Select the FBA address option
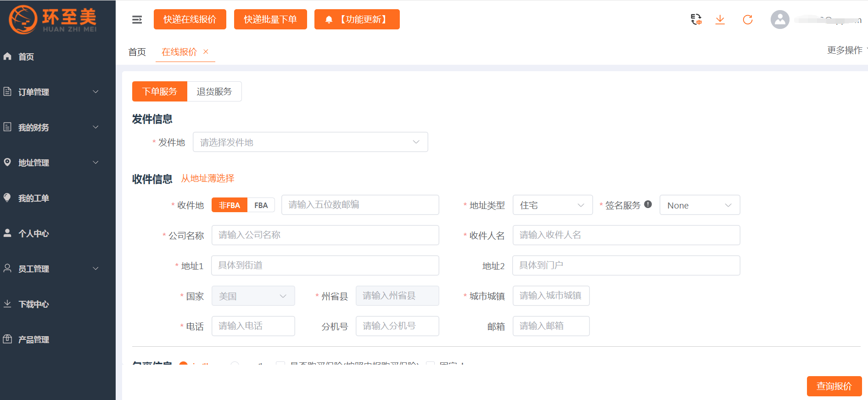Screen dimensions: 868x400 pyautogui.click(x=261, y=205)
